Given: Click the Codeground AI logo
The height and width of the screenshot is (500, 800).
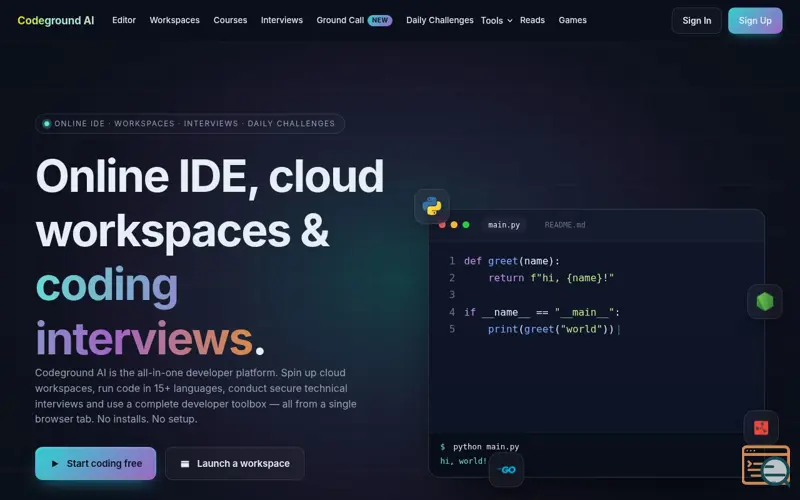Looking at the screenshot, I should (56, 20).
